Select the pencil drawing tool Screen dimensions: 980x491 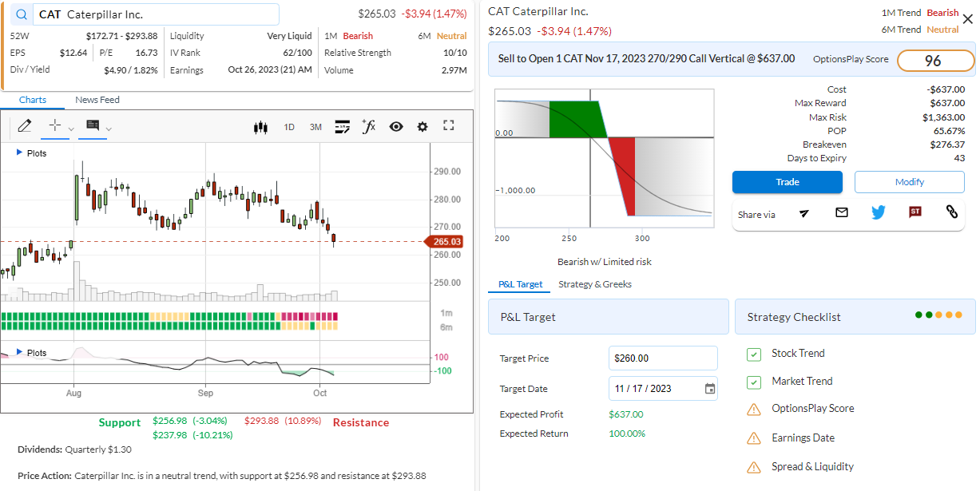coord(24,126)
